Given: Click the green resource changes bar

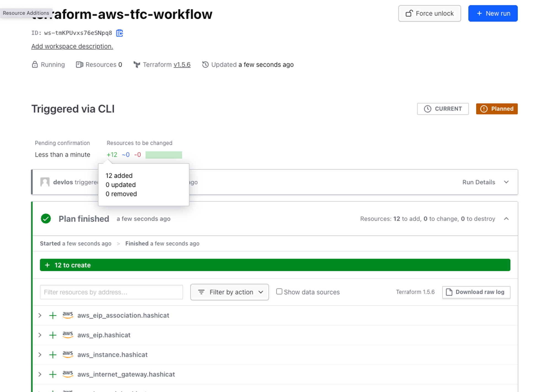Looking at the screenshot, I should (x=164, y=155).
